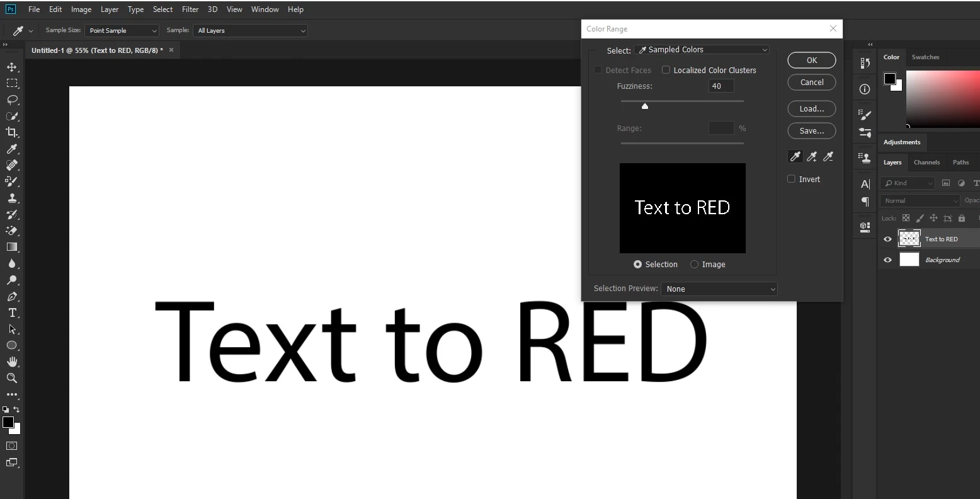Open the Sample All Layers dropdown
Viewport: 980px width, 499px height.
tap(251, 30)
